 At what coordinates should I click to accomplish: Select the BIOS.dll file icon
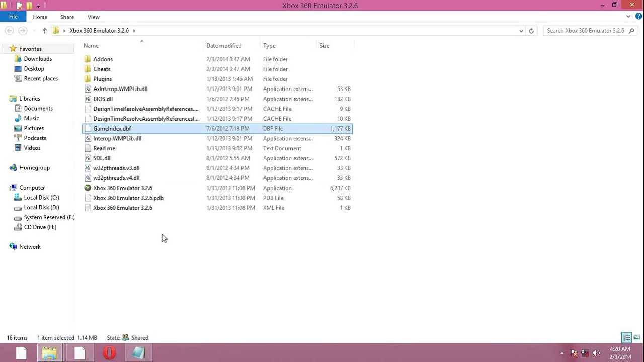[88, 99]
